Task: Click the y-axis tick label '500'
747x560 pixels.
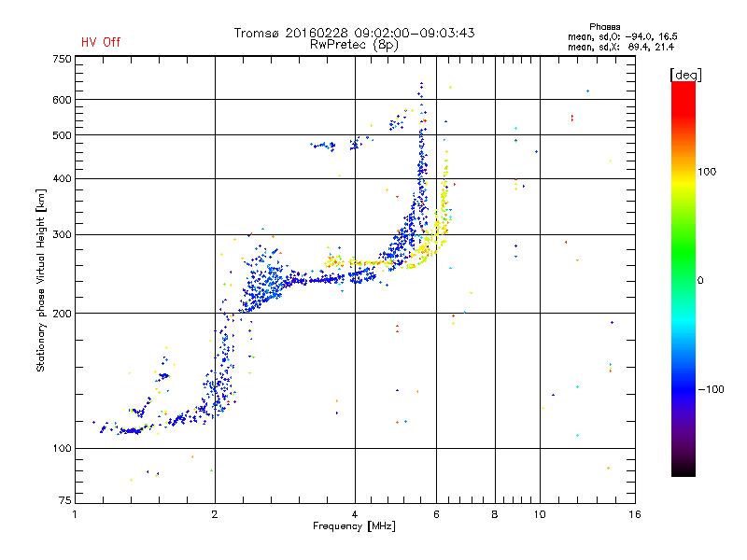Action: [62, 135]
